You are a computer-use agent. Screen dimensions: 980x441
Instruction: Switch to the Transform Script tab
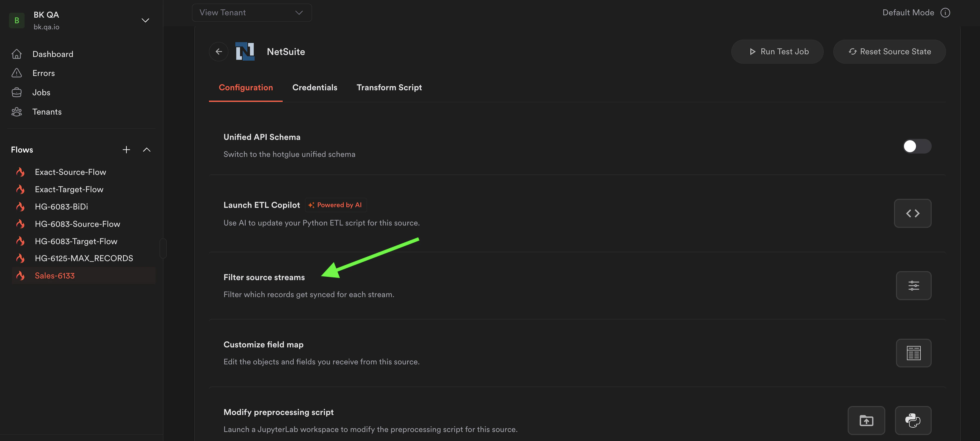point(389,88)
